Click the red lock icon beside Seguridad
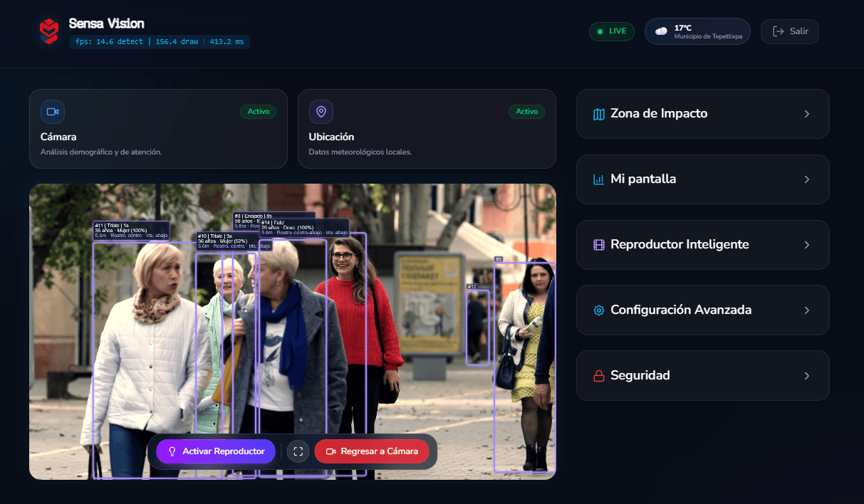Image resolution: width=864 pixels, height=504 pixels. click(x=598, y=376)
